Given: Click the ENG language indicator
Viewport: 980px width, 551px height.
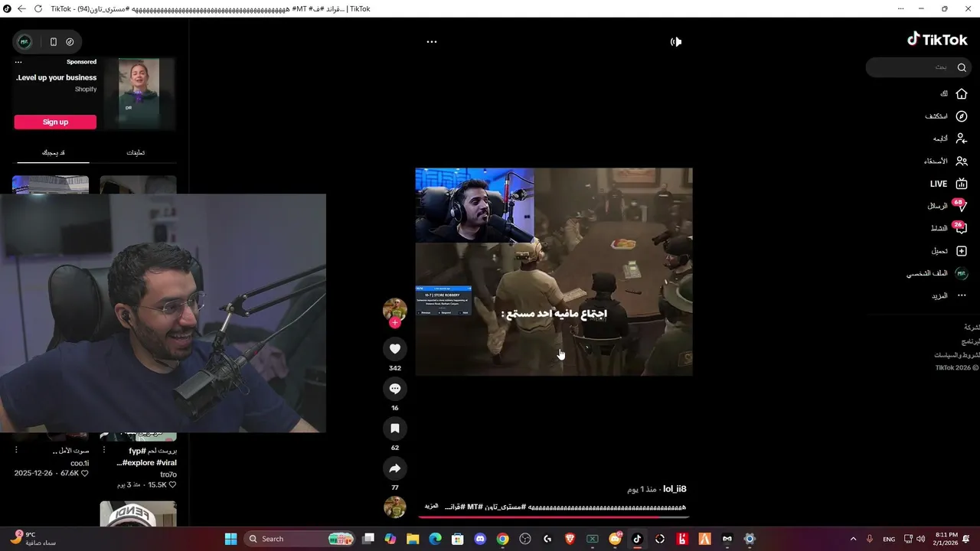Looking at the screenshot, I should tap(889, 539).
